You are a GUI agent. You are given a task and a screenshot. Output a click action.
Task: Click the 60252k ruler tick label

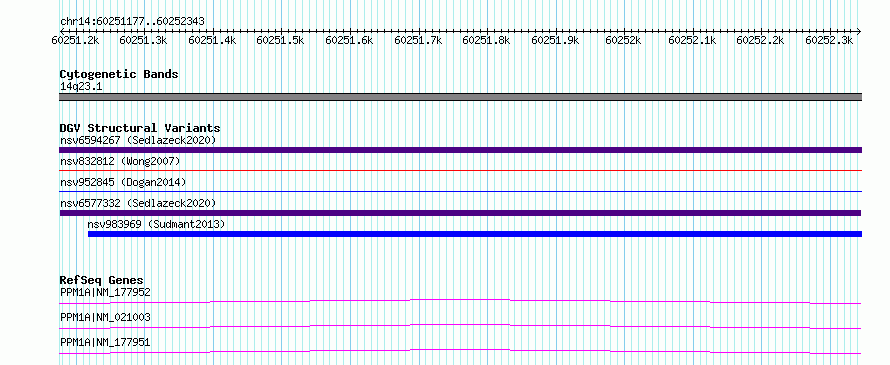pos(624,40)
